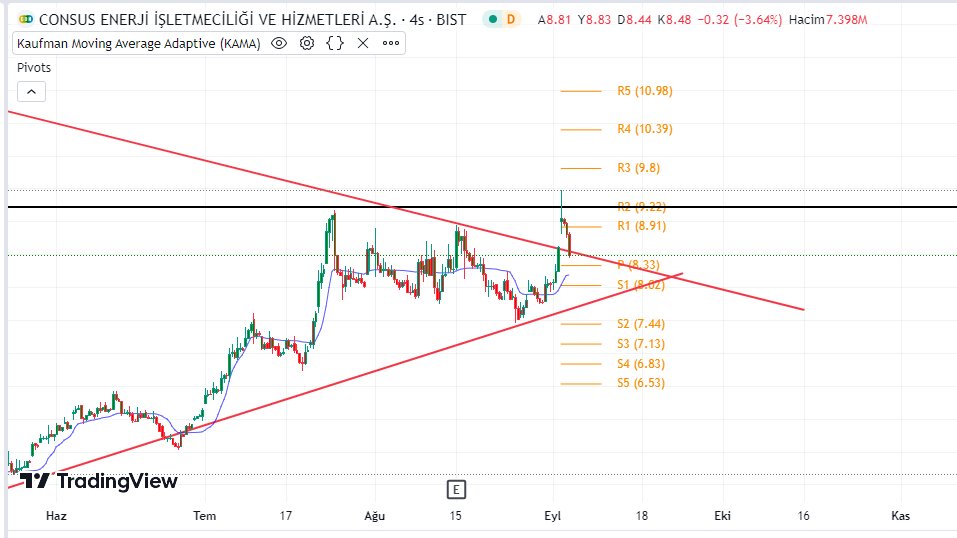Click the Hacim volume value 7.398M
The image size is (957, 538).
[847, 20]
